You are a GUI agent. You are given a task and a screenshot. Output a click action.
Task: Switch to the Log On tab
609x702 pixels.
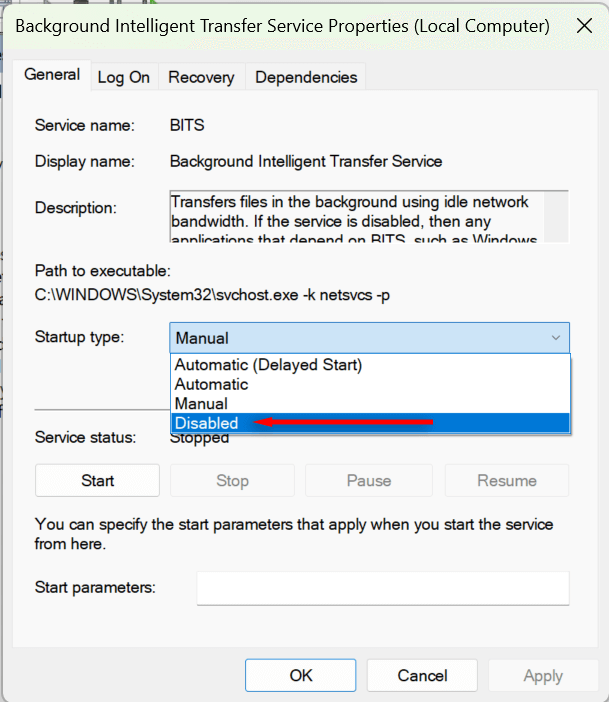click(x=123, y=77)
